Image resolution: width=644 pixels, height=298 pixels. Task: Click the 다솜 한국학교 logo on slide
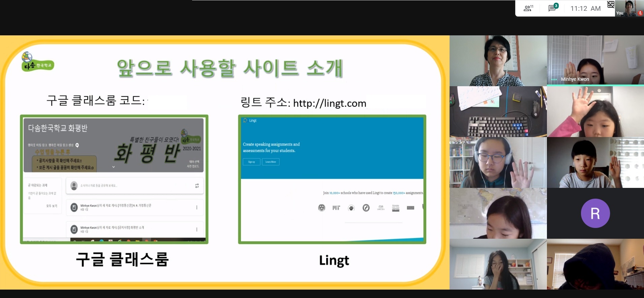(37, 62)
